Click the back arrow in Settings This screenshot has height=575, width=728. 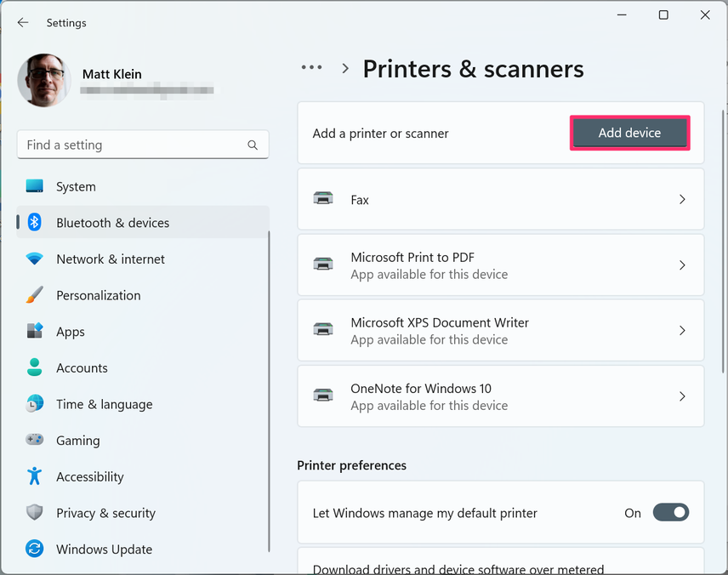pos(23,22)
